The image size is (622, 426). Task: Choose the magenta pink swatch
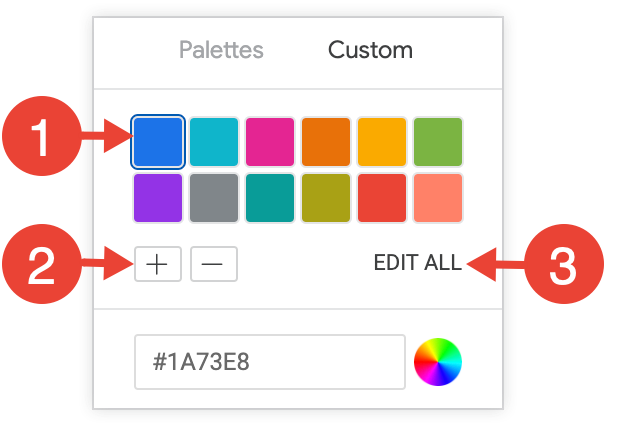click(x=270, y=142)
